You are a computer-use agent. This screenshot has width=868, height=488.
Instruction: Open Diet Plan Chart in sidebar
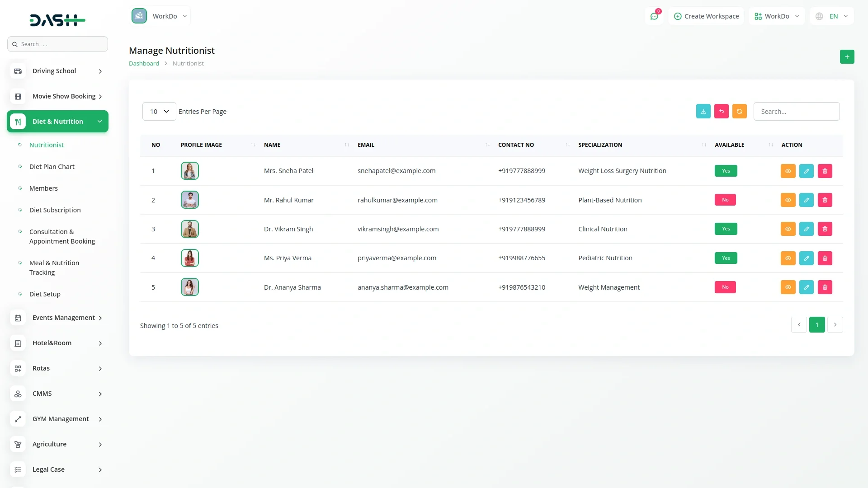[52, 167]
